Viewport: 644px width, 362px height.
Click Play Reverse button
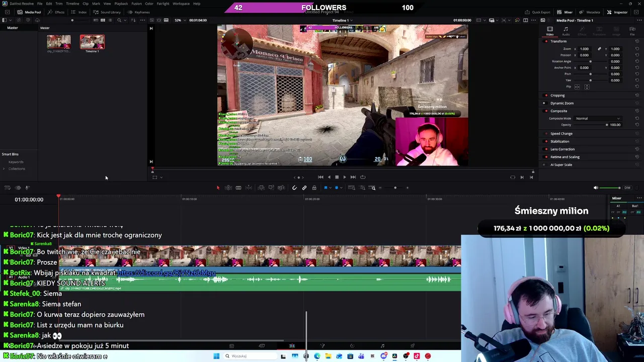pyautogui.click(x=329, y=177)
